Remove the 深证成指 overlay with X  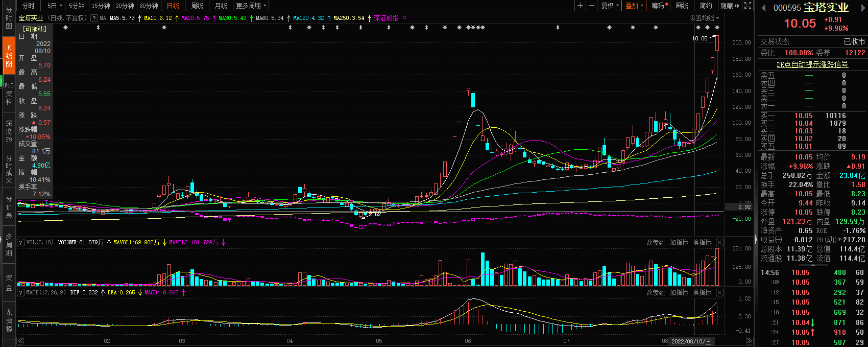click(x=405, y=18)
